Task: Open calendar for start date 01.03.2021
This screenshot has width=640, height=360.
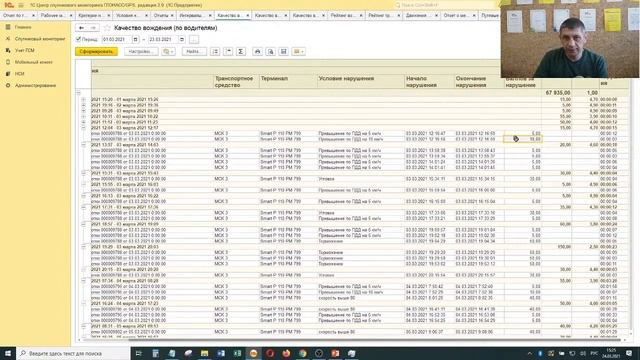Action: (136, 40)
